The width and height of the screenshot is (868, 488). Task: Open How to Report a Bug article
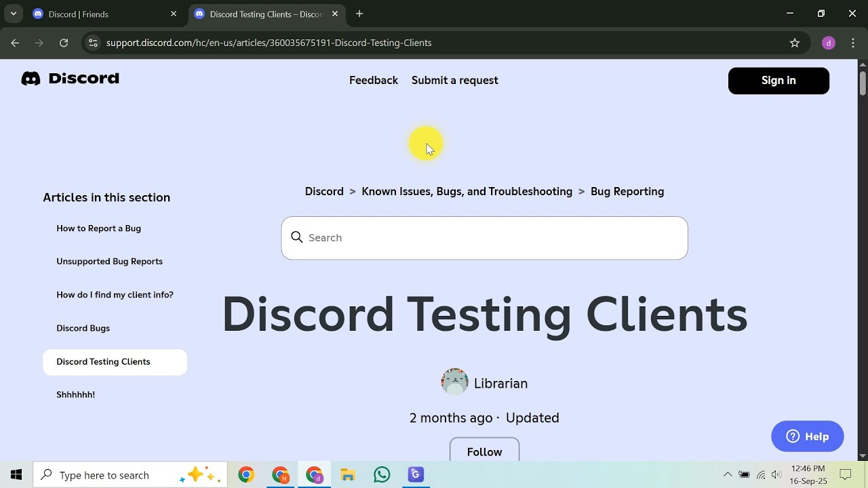99,228
